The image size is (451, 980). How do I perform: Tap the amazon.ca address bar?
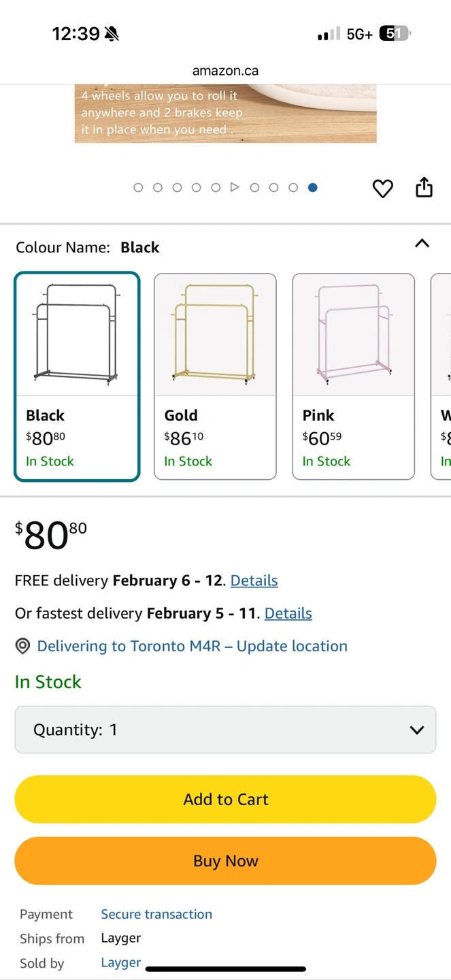point(225,71)
